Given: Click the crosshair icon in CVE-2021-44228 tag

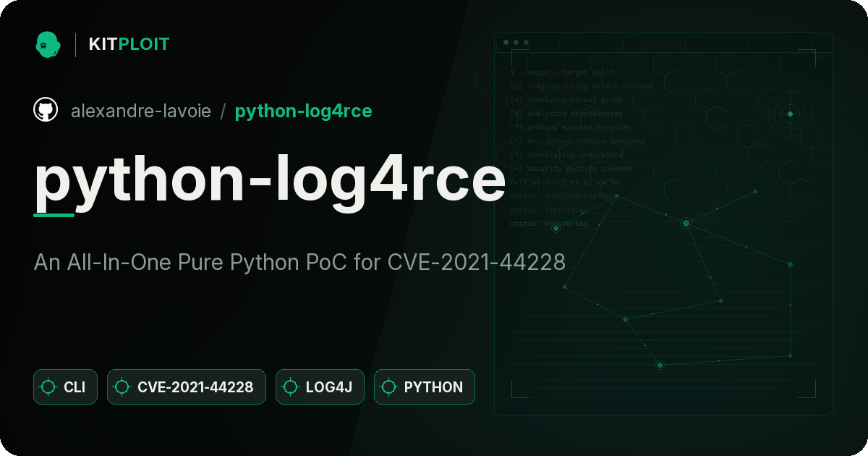Looking at the screenshot, I should 122,387.
